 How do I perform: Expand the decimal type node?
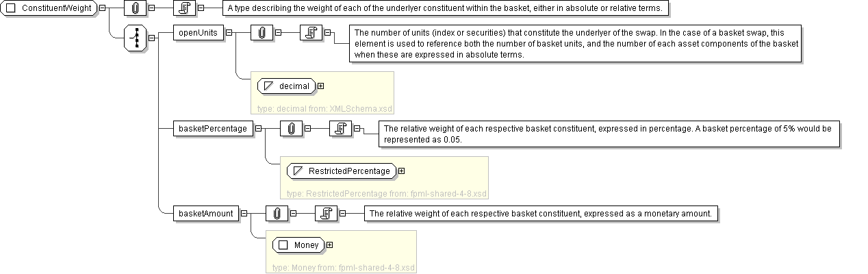click(320, 86)
